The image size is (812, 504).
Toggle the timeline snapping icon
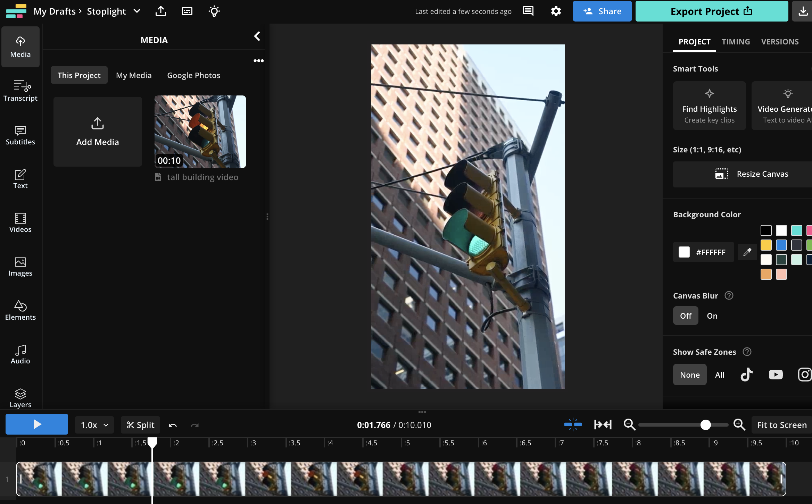click(x=573, y=425)
